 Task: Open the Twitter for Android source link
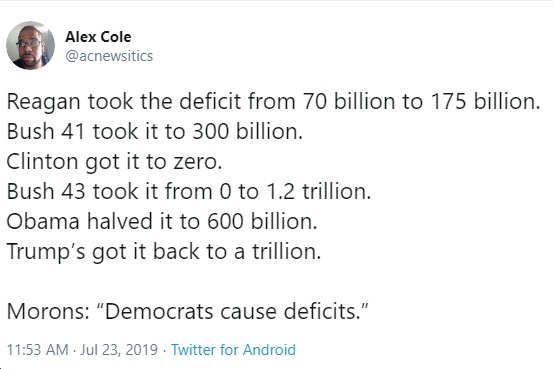(x=233, y=350)
